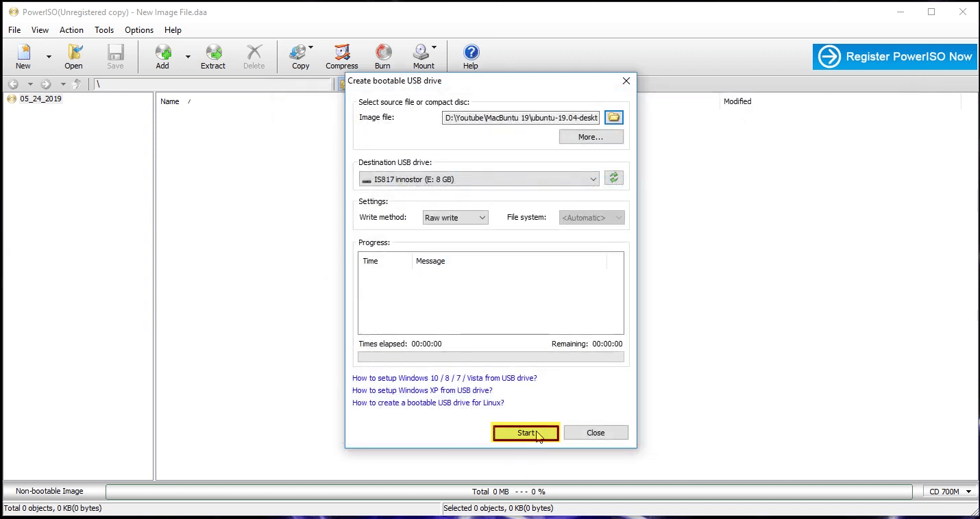Expand the Add button dropdown arrow
This screenshot has width=980, height=519.
188,56
